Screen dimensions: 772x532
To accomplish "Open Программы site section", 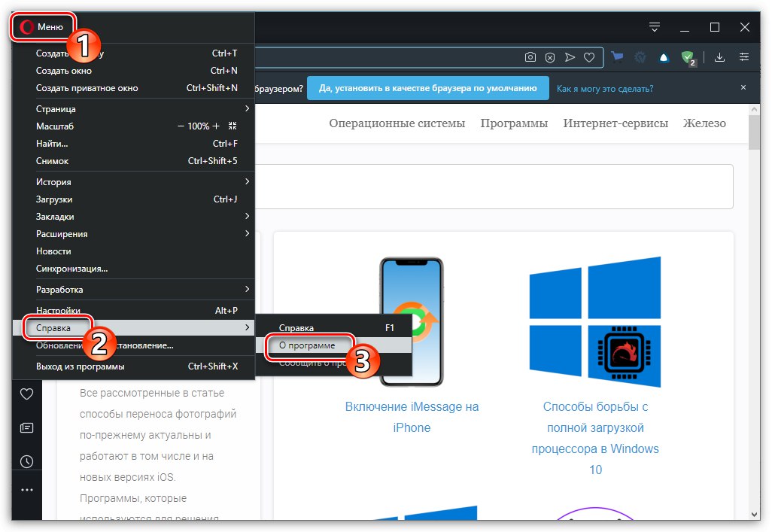I will 514,123.
